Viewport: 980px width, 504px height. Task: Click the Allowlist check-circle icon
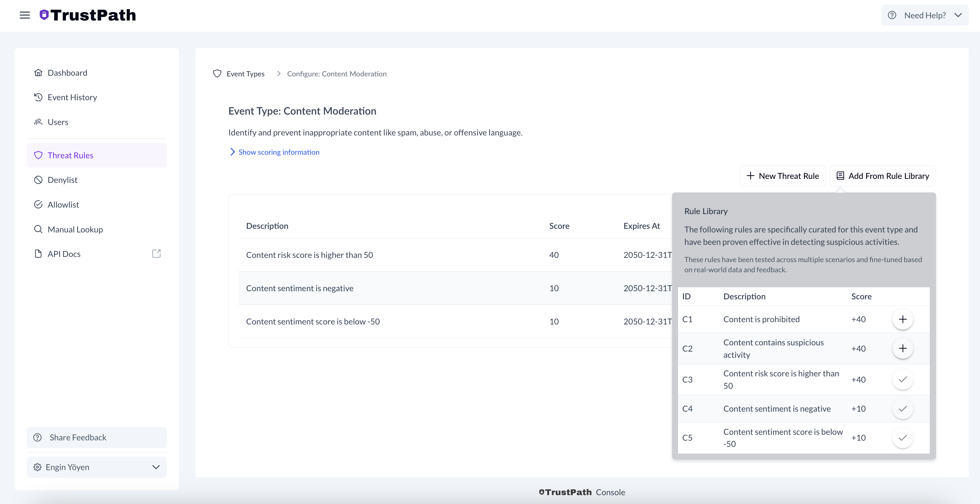[38, 205]
